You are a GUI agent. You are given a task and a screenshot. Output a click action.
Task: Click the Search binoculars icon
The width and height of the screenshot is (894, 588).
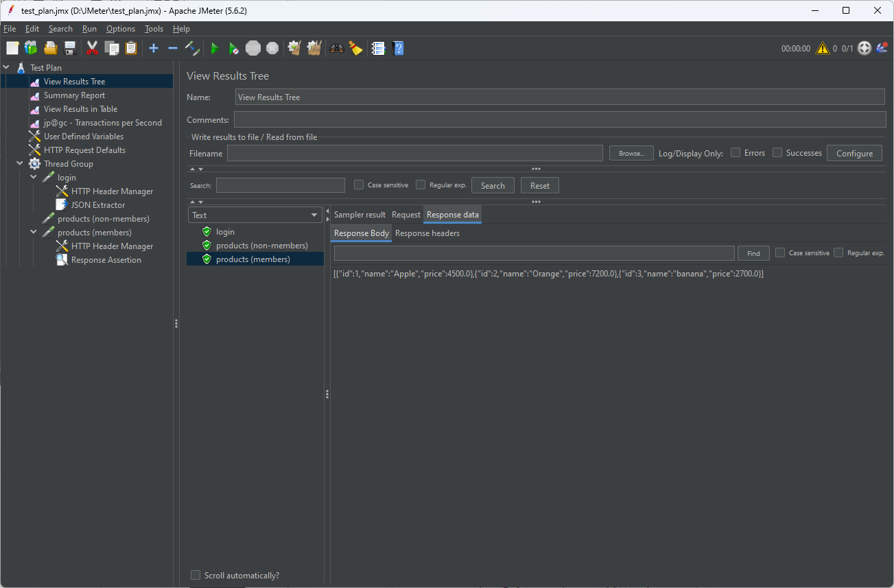click(x=337, y=48)
